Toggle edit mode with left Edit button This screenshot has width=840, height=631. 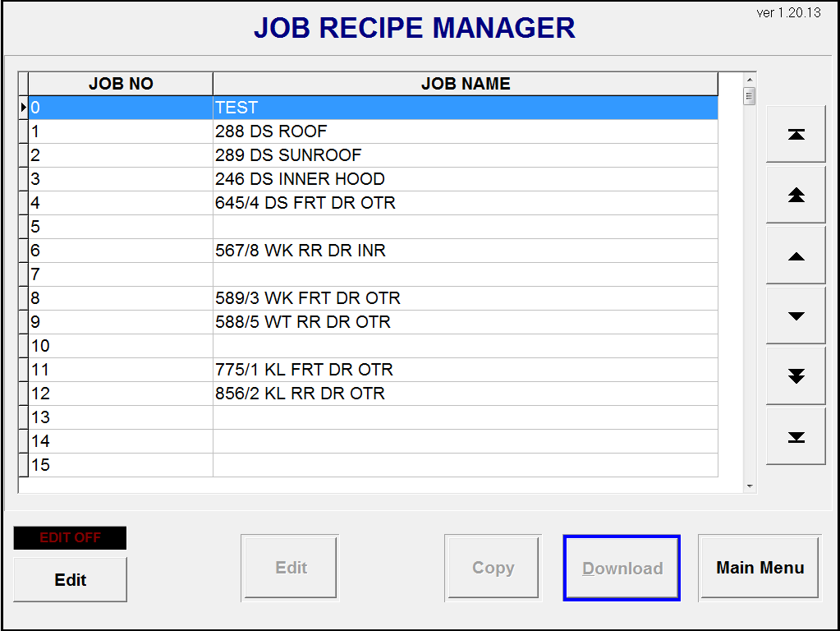tap(70, 580)
